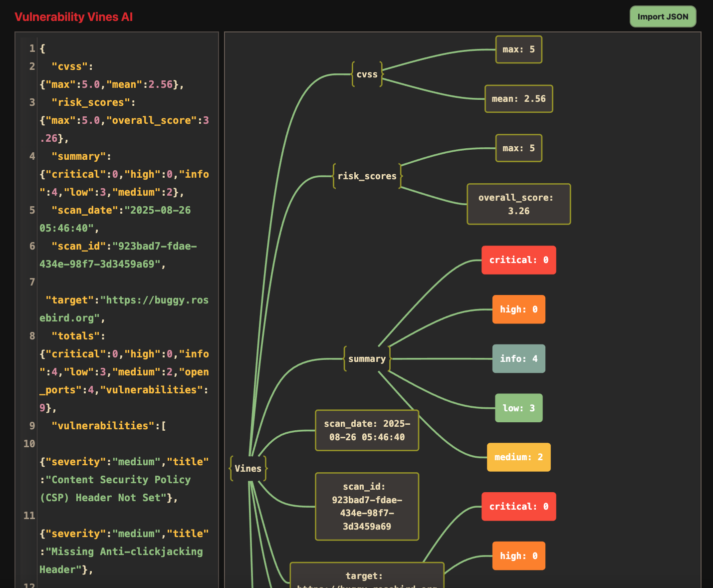
Task: Click the Import JSON button
Action: [x=663, y=16]
